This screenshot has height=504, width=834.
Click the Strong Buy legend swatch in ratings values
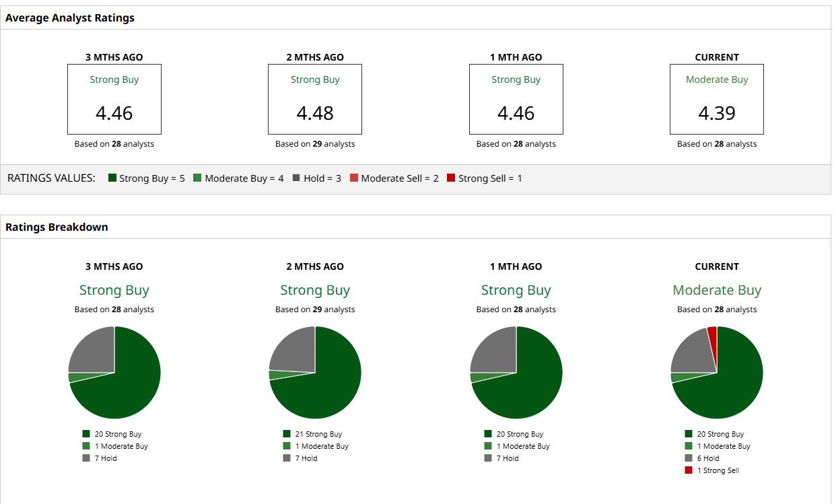(x=112, y=178)
